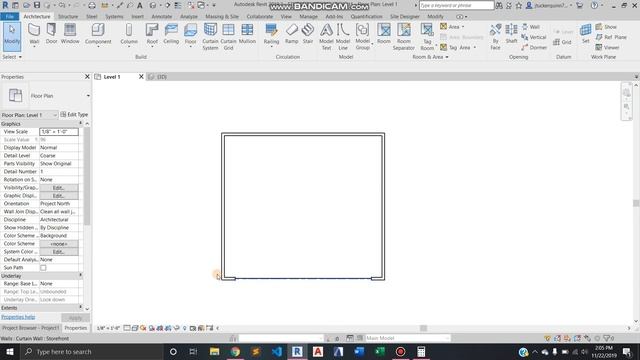Close the Properties palette
640x360 pixels.
87,77
